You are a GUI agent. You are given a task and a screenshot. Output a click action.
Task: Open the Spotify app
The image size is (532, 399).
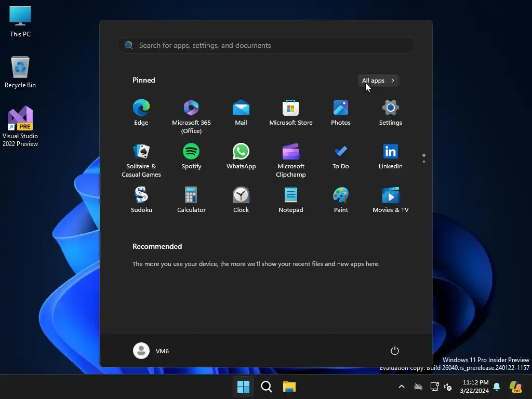click(191, 156)
